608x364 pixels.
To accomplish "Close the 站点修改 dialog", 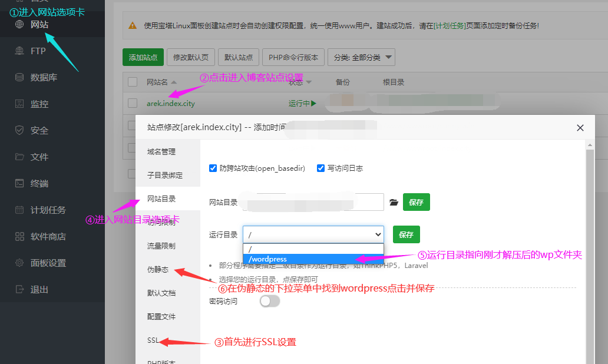I will [x=580, y=128].
